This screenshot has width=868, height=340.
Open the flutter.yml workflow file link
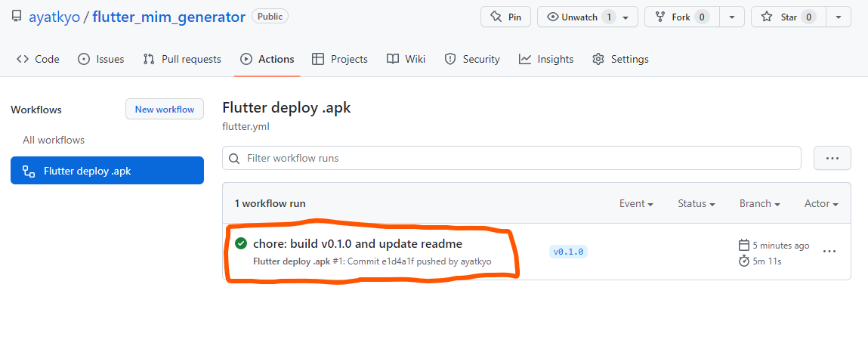click(x=246, y=127)
